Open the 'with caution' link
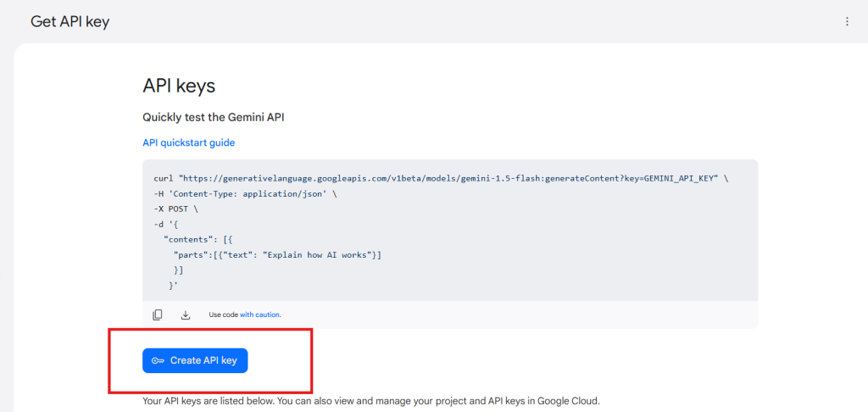This screenshot has height=412, width=868. [x=260, y=315]
